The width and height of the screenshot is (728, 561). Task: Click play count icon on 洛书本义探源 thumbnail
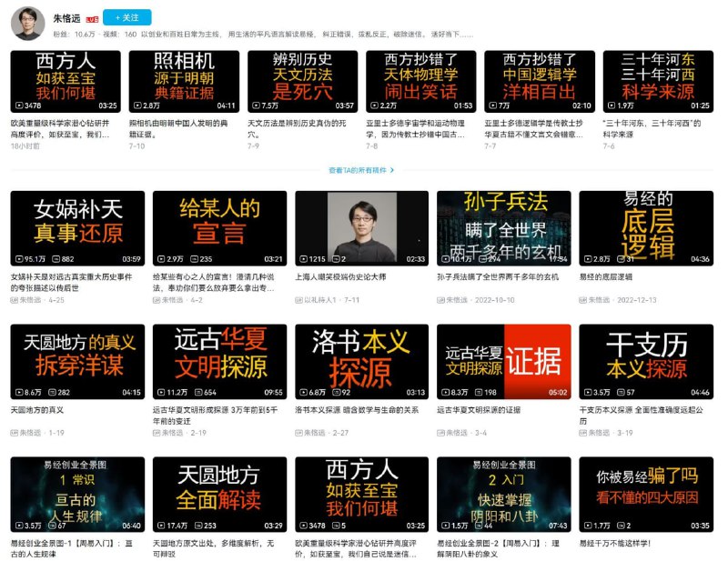point(302,392)
